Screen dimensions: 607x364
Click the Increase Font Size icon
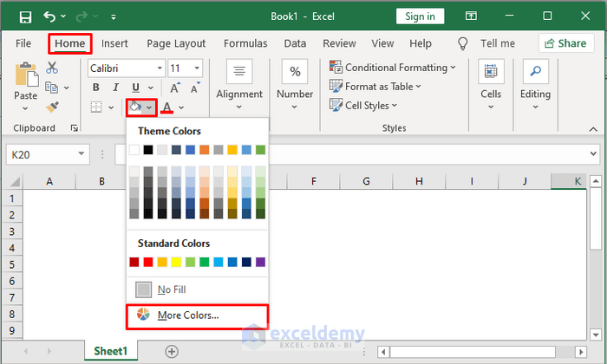point(174,88)
